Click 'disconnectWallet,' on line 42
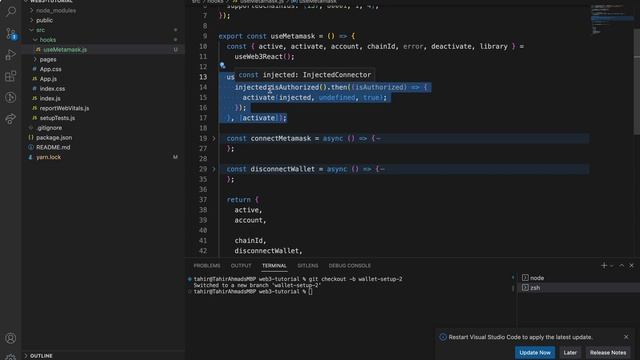This screenshot has height=360, width=640. coord(269,251)
